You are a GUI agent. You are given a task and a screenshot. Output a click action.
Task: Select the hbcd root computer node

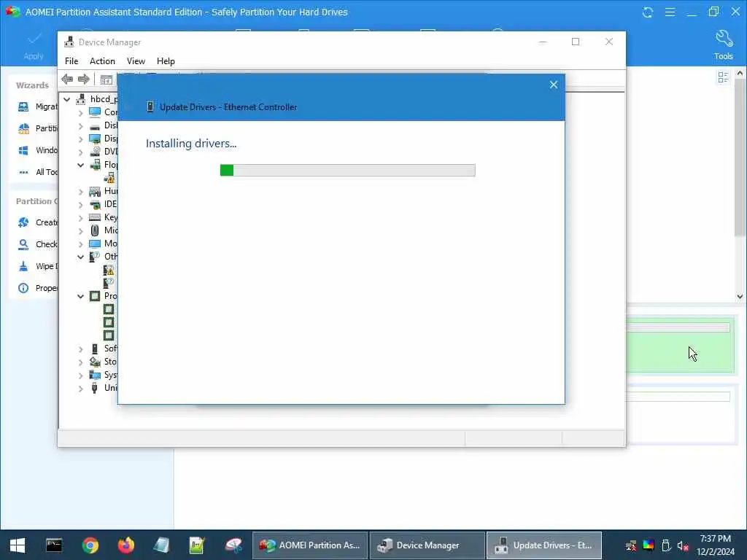82,99
